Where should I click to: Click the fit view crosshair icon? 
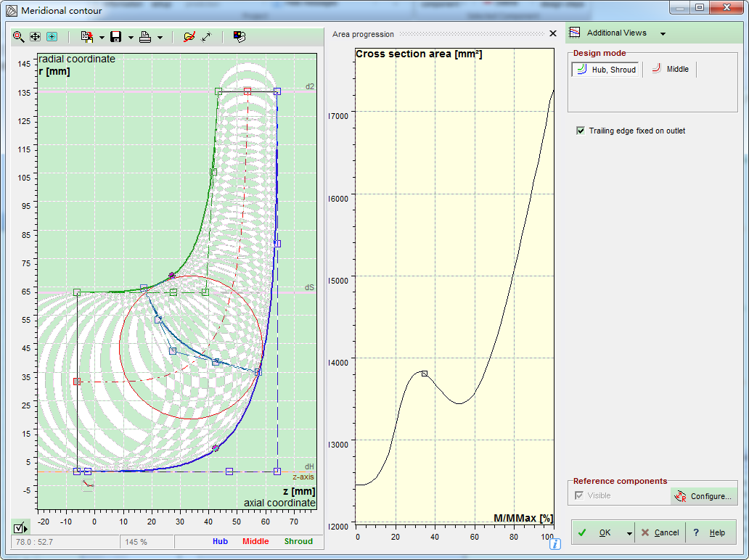(52, 37)
